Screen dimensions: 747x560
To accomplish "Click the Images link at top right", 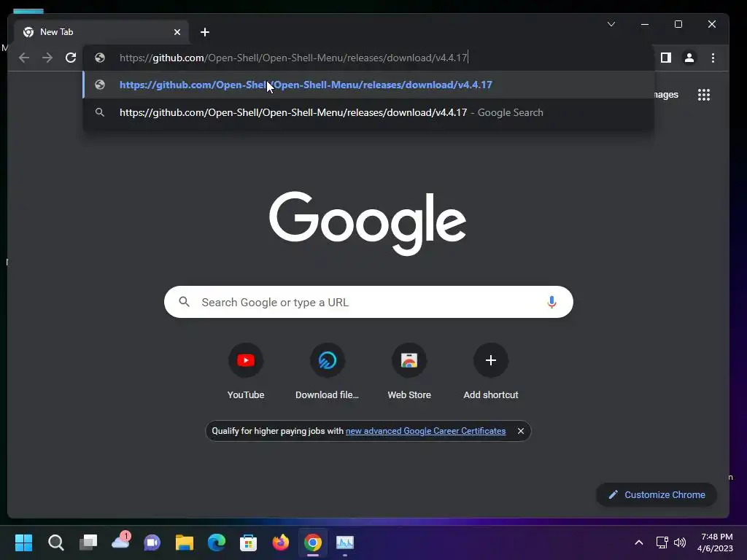I will tap(666, 95).
